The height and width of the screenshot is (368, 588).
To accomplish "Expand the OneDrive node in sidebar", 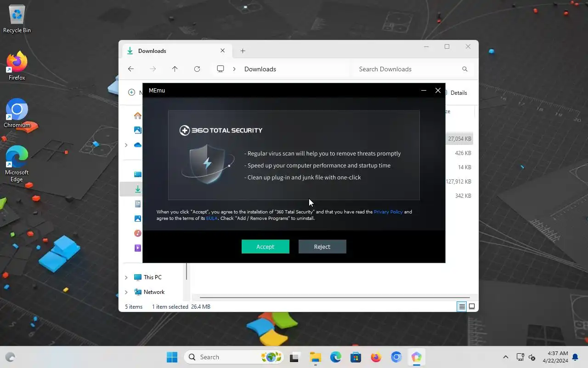I will (126, 145).
